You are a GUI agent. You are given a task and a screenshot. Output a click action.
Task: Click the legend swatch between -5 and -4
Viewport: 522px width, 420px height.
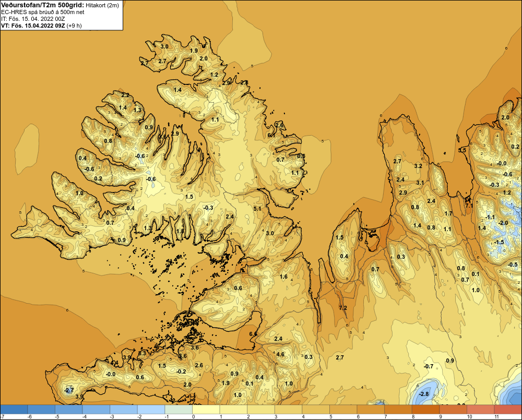(69, 410)
